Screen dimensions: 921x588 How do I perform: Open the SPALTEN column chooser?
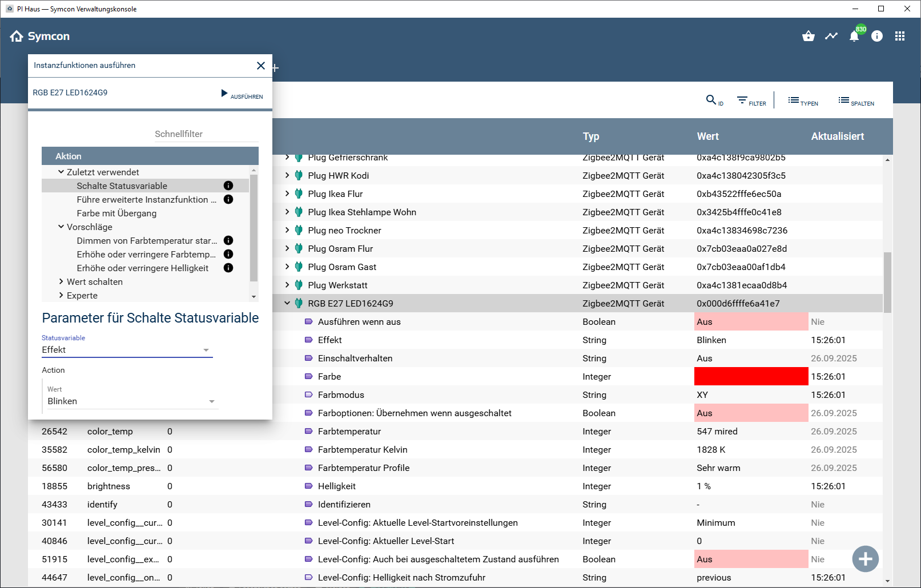tap(856, 100)
